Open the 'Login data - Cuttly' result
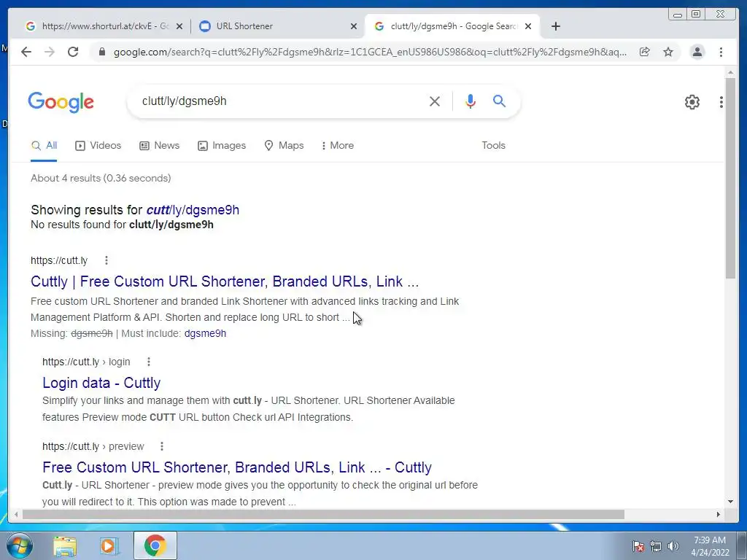Screen dimensions: 747x560 coord(101,383)
